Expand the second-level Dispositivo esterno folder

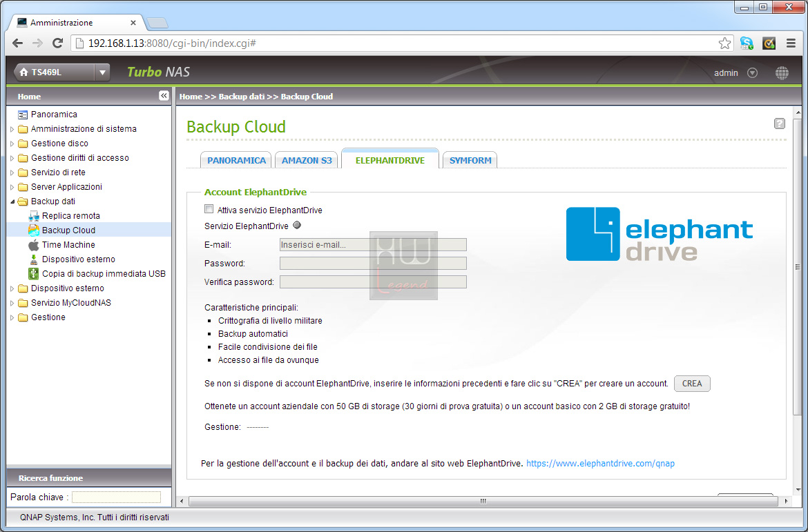[x=12, y=288]
